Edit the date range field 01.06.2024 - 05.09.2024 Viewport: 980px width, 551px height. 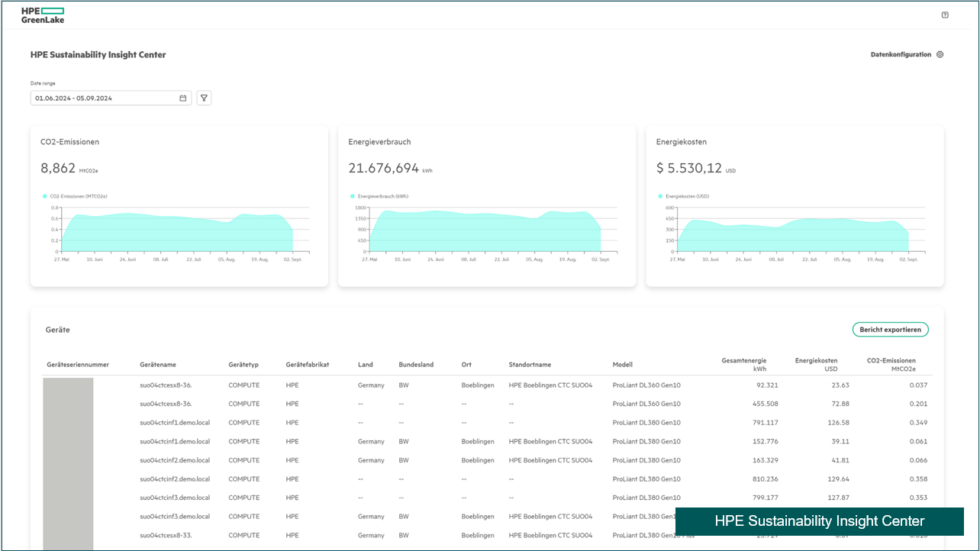tap(111, 98)
